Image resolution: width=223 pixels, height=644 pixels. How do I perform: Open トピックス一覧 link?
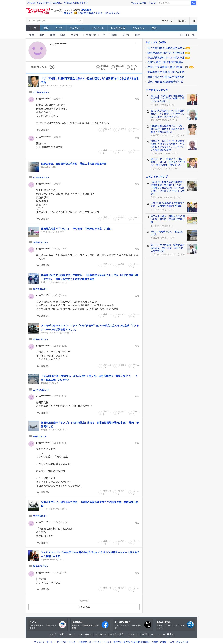coord(186,35)
